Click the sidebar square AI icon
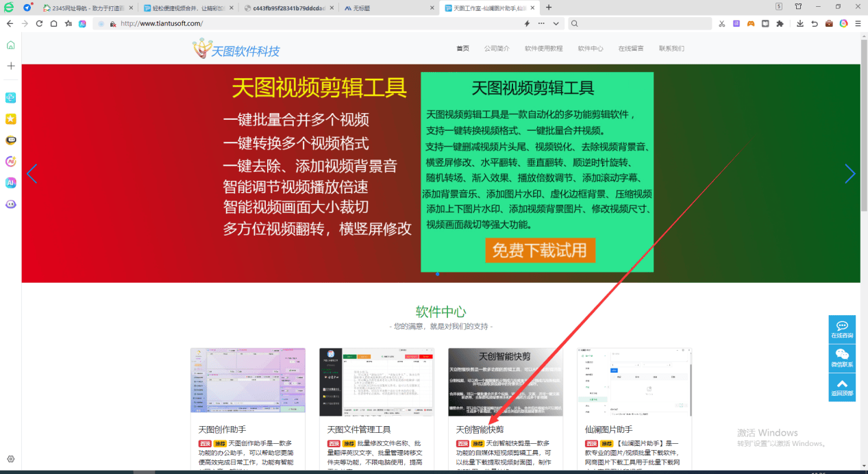The image size is (868, 474). click(x=10, y=183)
